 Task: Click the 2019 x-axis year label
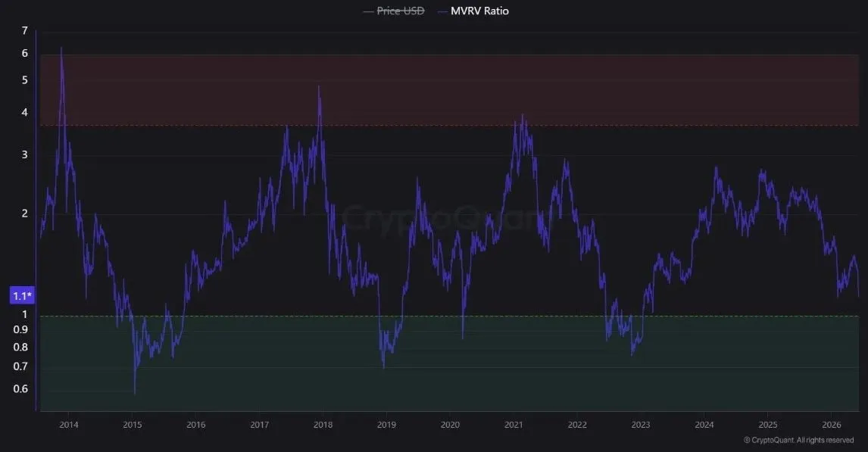click(386, 425)
